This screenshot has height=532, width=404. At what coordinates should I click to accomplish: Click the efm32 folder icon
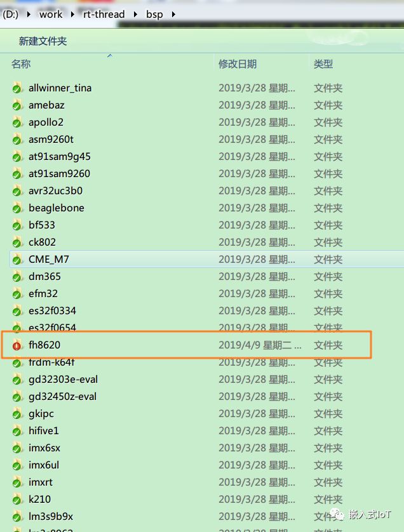(x=17, y=294)
